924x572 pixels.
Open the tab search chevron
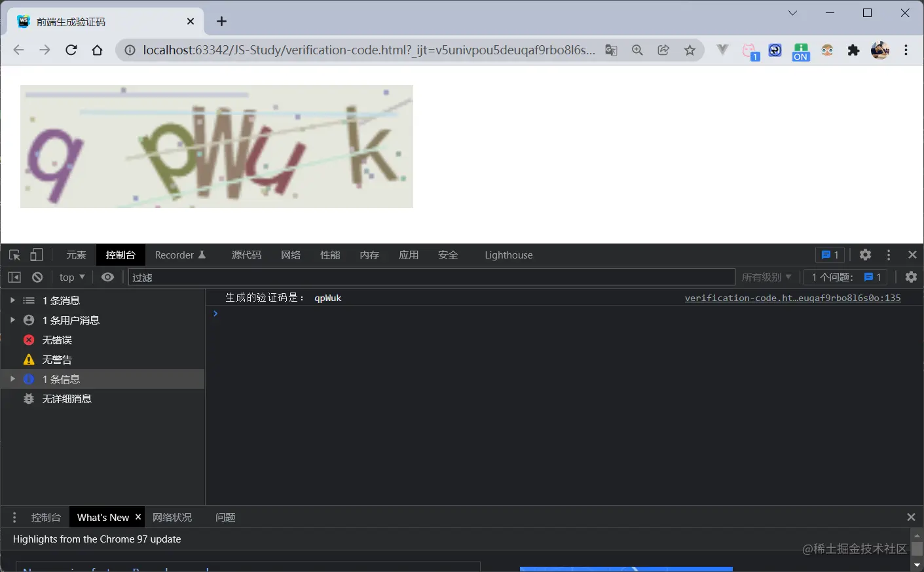[x=792, y=13]
